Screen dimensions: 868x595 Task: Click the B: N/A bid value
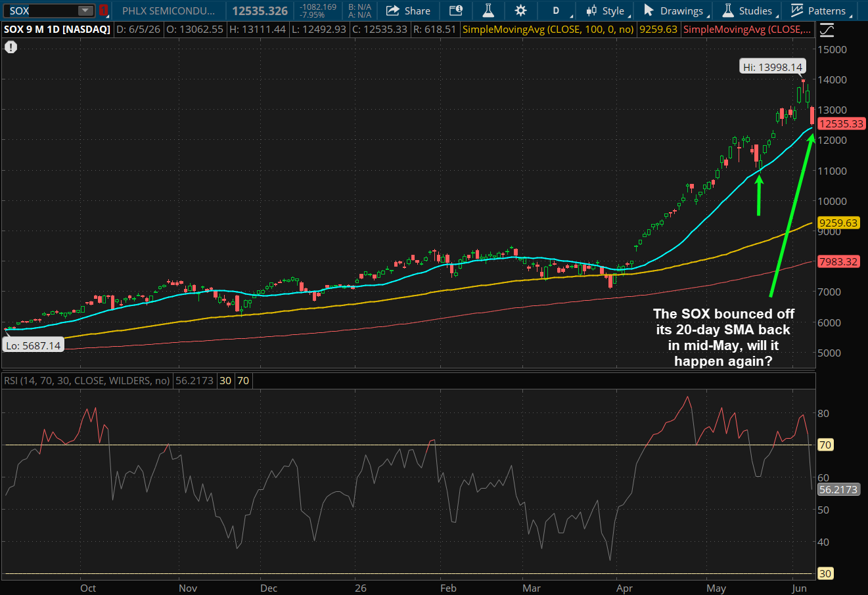[359, 7]
